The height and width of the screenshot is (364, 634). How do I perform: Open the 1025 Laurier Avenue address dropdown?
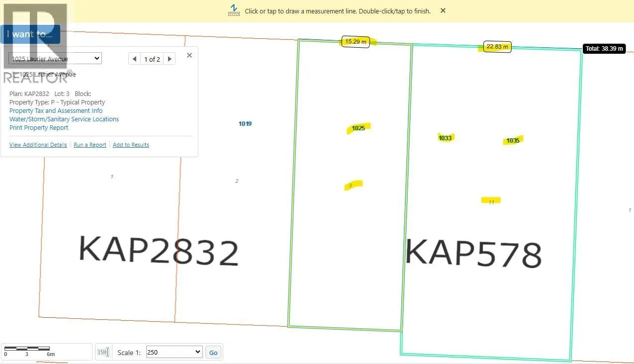[55, 59]
